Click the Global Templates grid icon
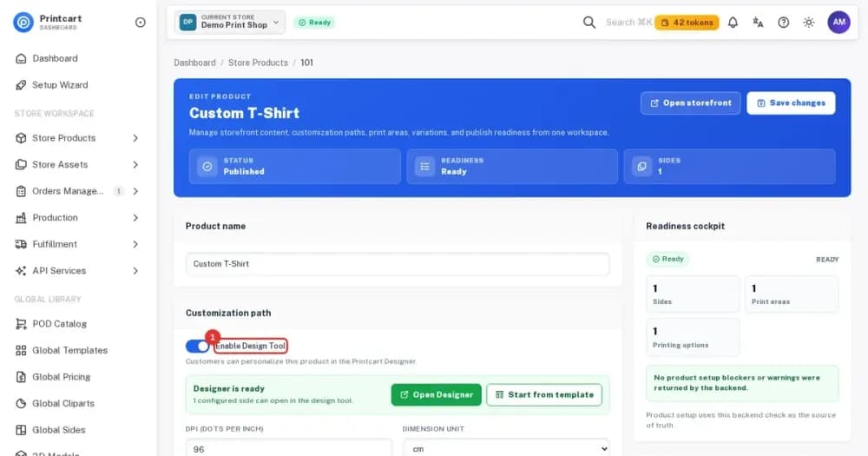868x456 pixels. (x=21, y=350)
